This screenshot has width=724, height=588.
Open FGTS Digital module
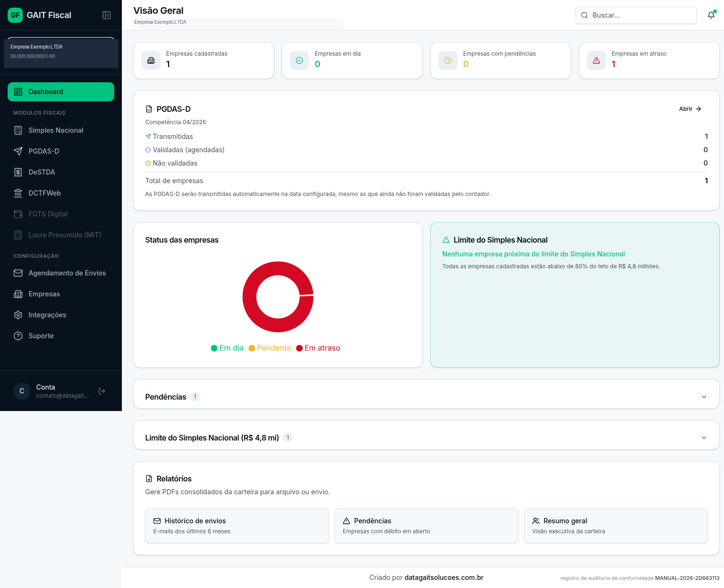pos(61,214)
